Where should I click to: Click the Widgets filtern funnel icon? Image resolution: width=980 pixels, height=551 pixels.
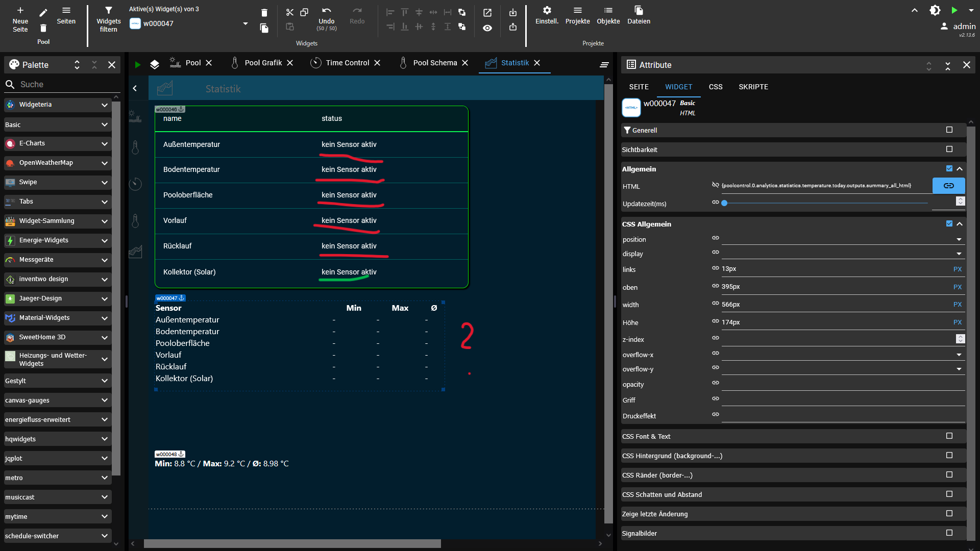point(108,11)
